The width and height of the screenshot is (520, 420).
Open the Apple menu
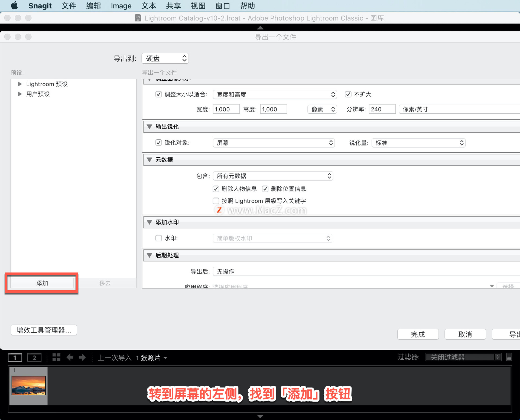14,6
